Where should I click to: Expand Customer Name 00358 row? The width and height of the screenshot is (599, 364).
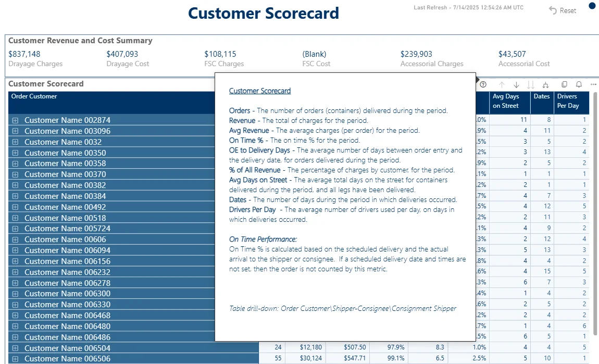[x=15, y=164]
